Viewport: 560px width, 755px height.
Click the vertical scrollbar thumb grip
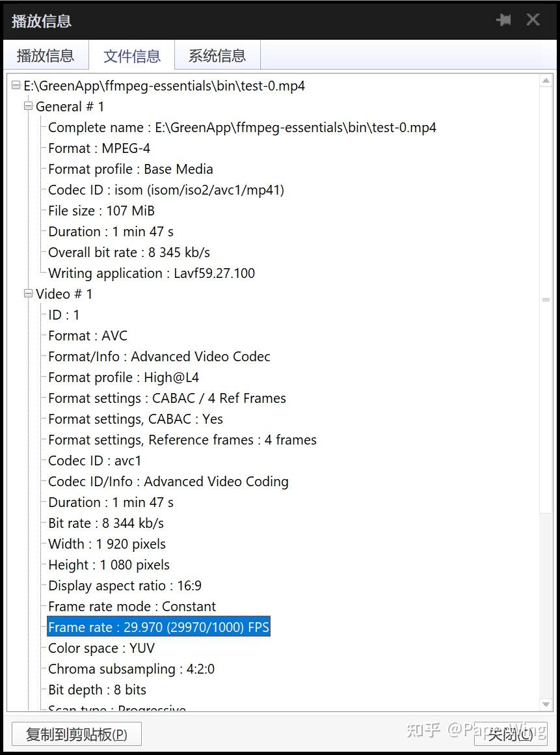coord(546,299)
